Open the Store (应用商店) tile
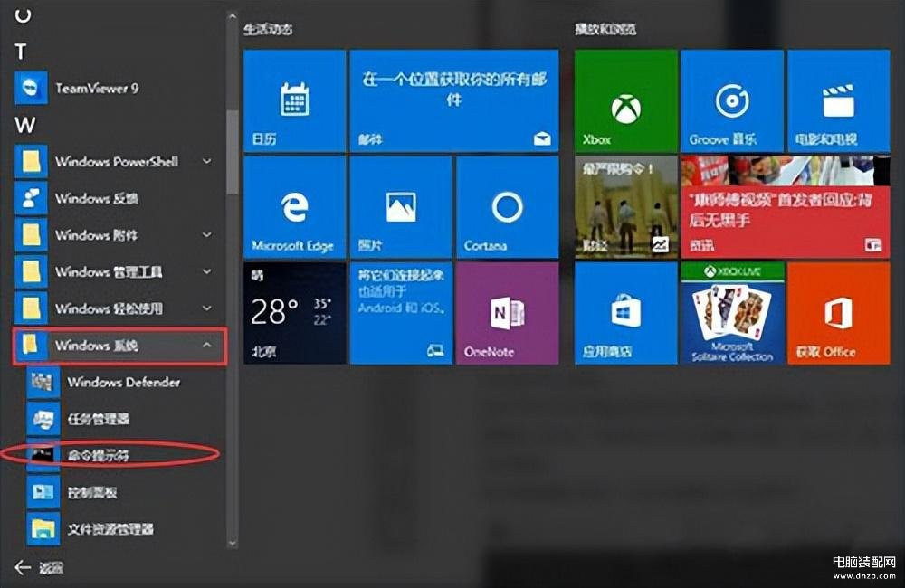905x588 pixels. click(625, 313)
